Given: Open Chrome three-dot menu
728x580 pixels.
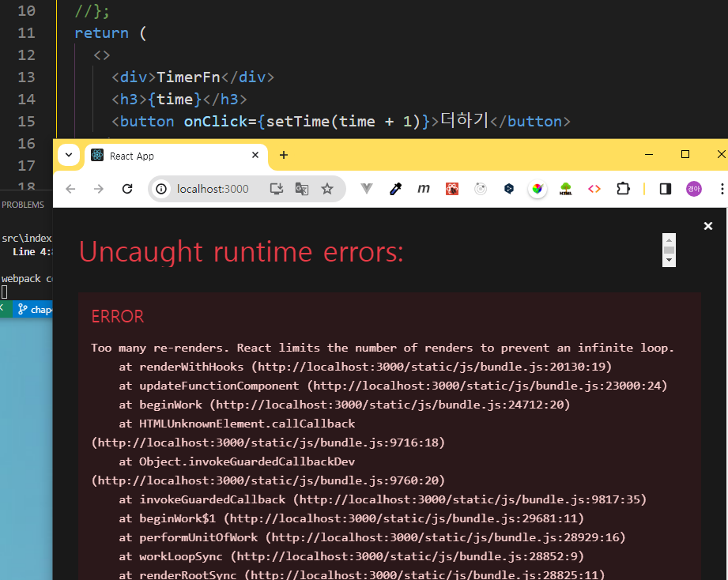Looking at the screenshot, I should point(722,189).
